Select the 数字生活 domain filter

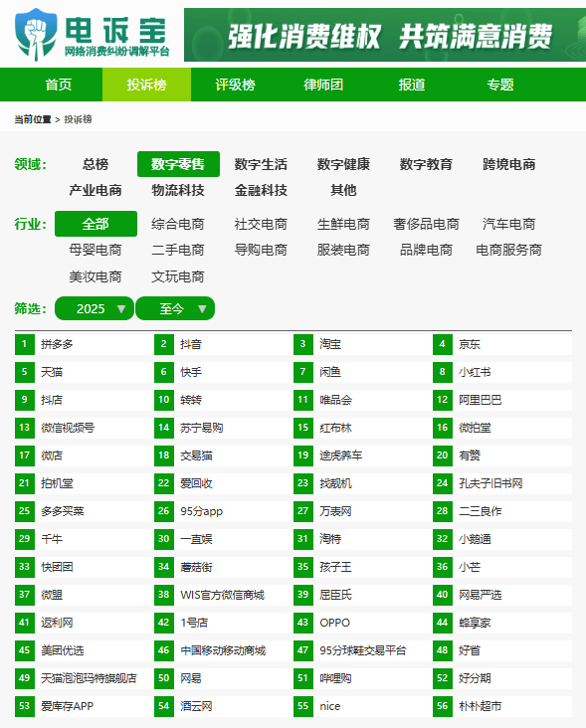(261, 164)
